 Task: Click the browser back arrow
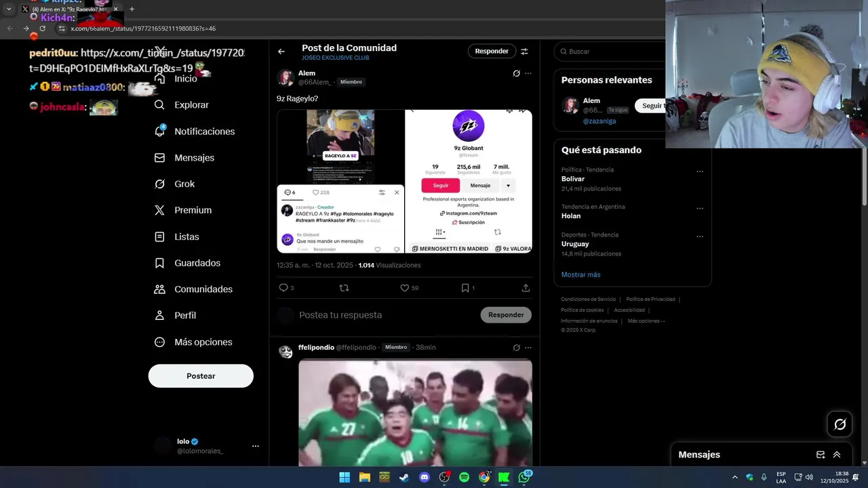point(9,28)
